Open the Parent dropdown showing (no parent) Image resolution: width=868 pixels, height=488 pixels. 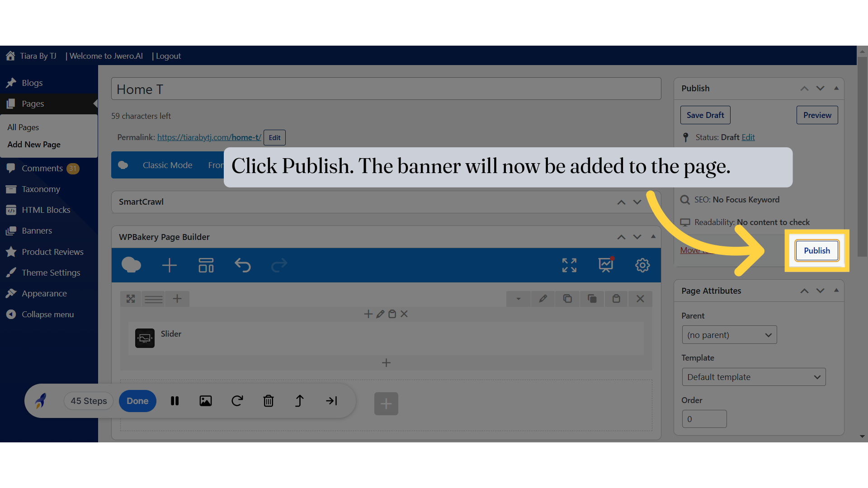coord(729,334)
